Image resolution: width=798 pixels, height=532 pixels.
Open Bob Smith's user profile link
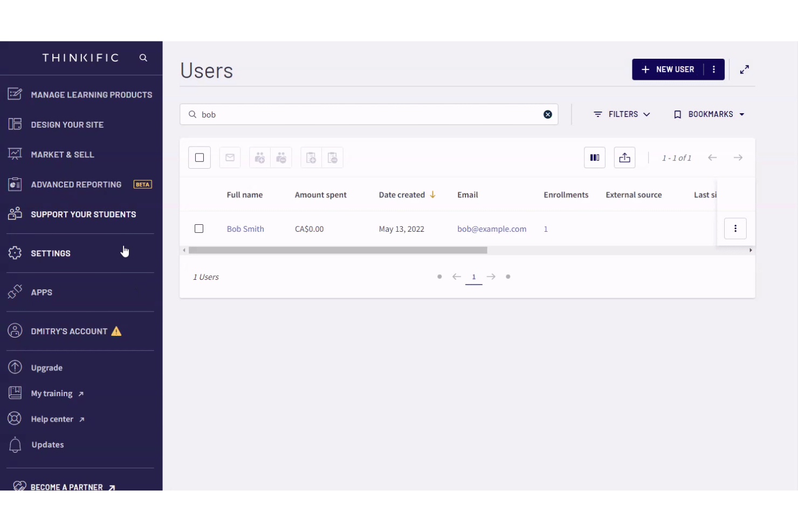245,229
